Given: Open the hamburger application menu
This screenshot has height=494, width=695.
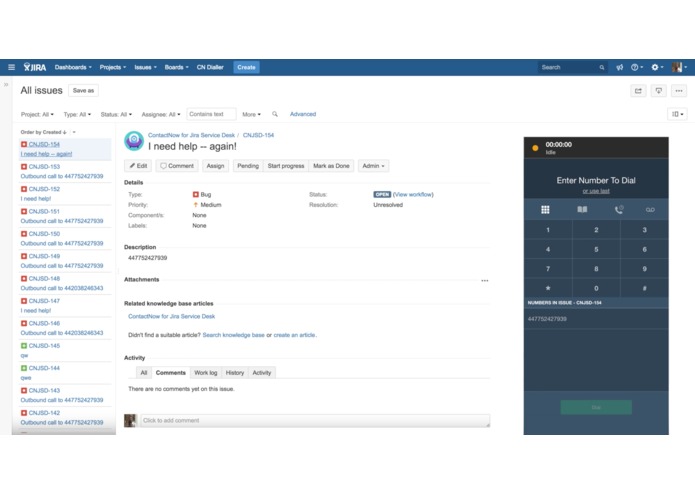Looking at the screenshot, I should [12, 67].
